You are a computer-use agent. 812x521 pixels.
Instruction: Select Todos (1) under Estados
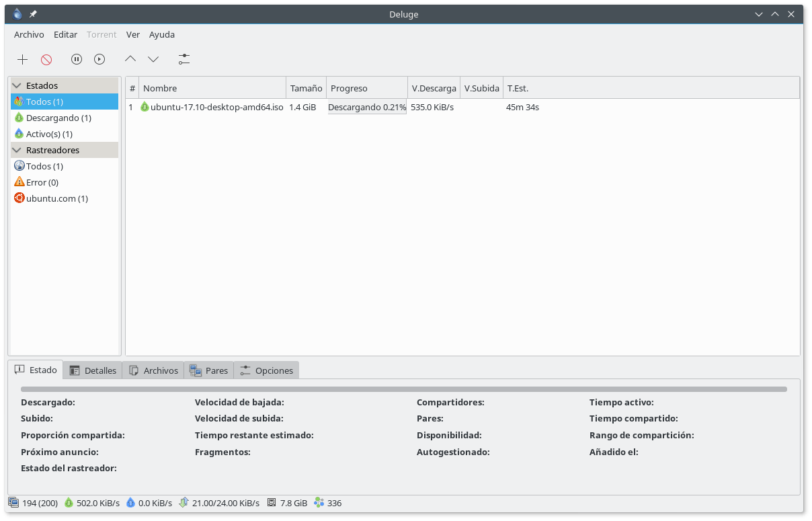[65, 102]
